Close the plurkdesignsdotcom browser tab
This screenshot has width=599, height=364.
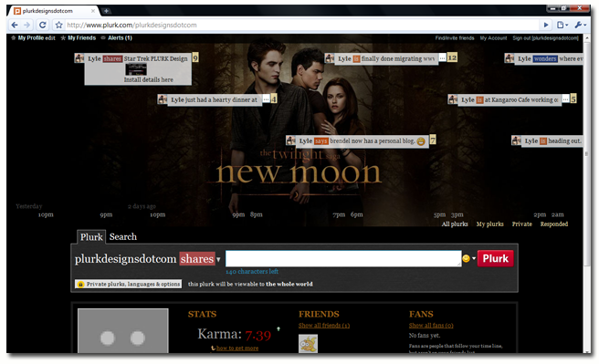[93, 11]
